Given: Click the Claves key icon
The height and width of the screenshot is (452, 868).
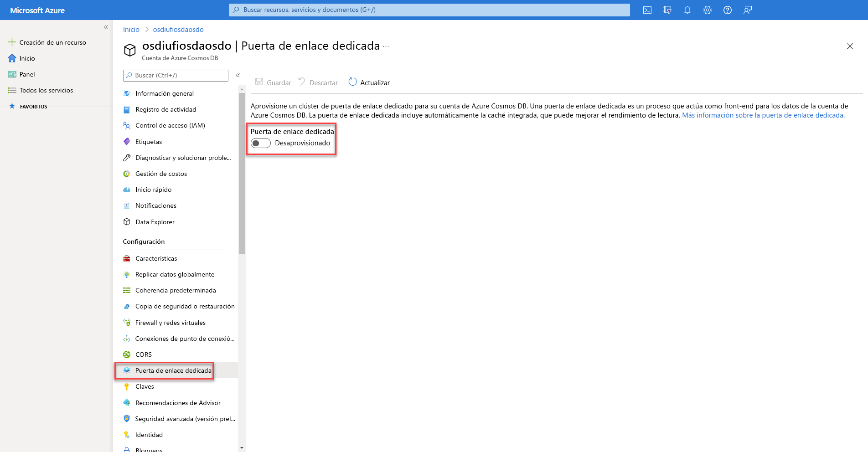Looking at the screenshot, I should pos(127,386).
